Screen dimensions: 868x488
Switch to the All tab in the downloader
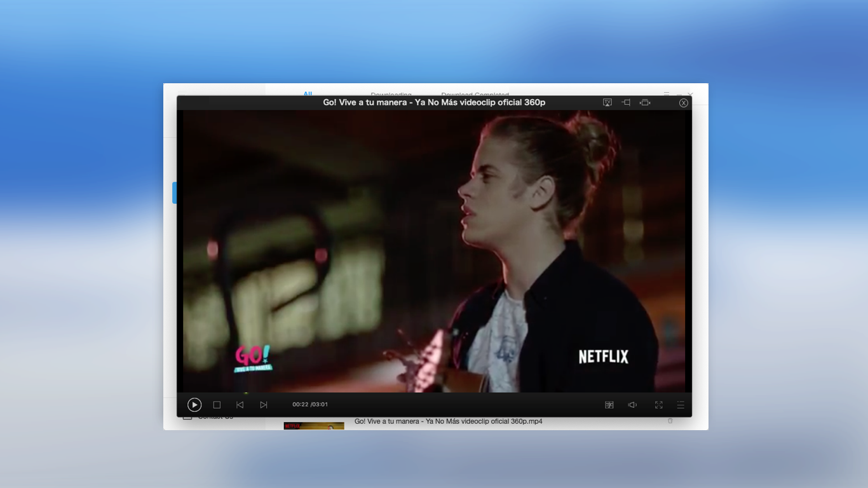(x=308, y=93)
